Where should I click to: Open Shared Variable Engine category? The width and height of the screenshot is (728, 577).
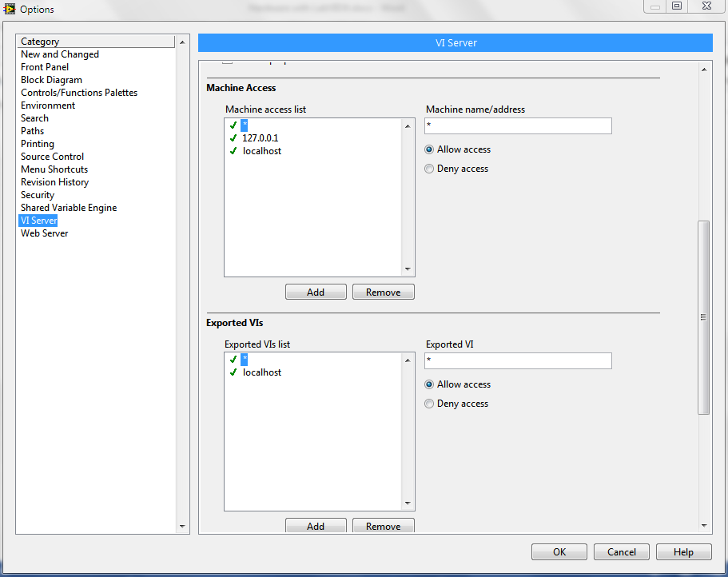click(68, 208)
